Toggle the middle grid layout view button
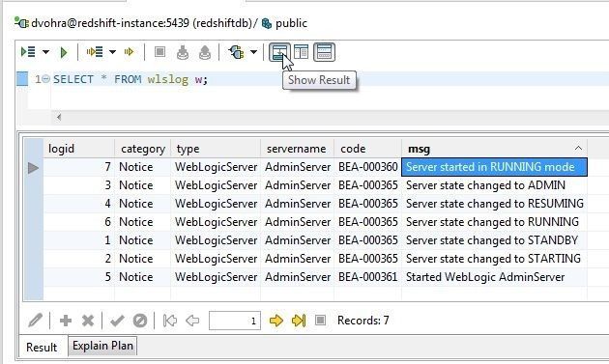The width and height of the screenshot is (609, 364). (x=301, y=52)
